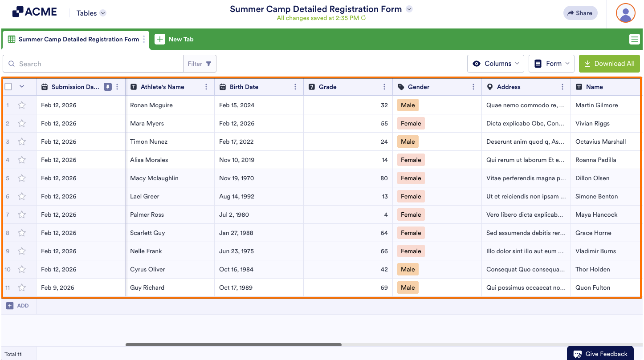Click the ACME logo

(34, 12)
